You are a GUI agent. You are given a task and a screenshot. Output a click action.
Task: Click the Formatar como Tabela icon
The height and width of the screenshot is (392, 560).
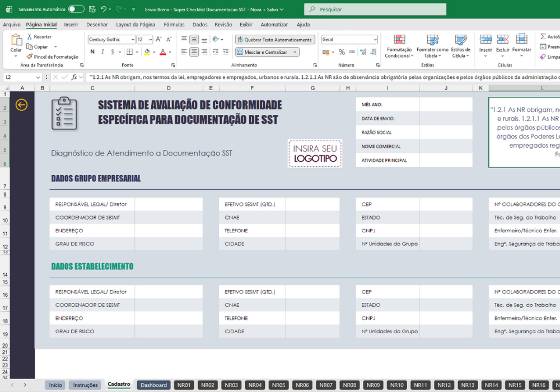[432, 39]
